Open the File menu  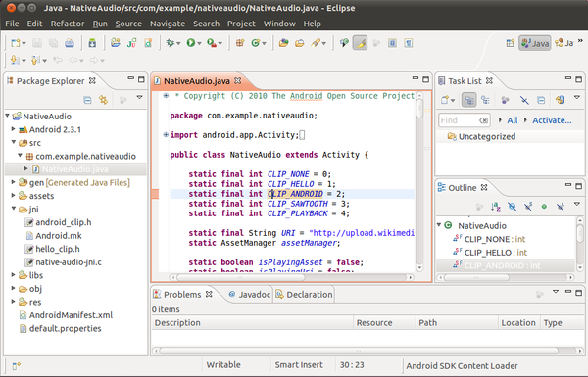(12, 24)
